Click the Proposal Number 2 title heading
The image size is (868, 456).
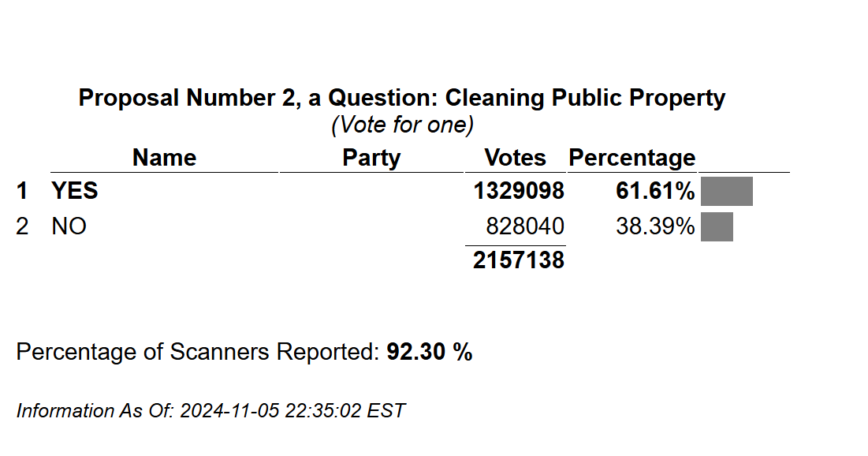click(402, 98)
